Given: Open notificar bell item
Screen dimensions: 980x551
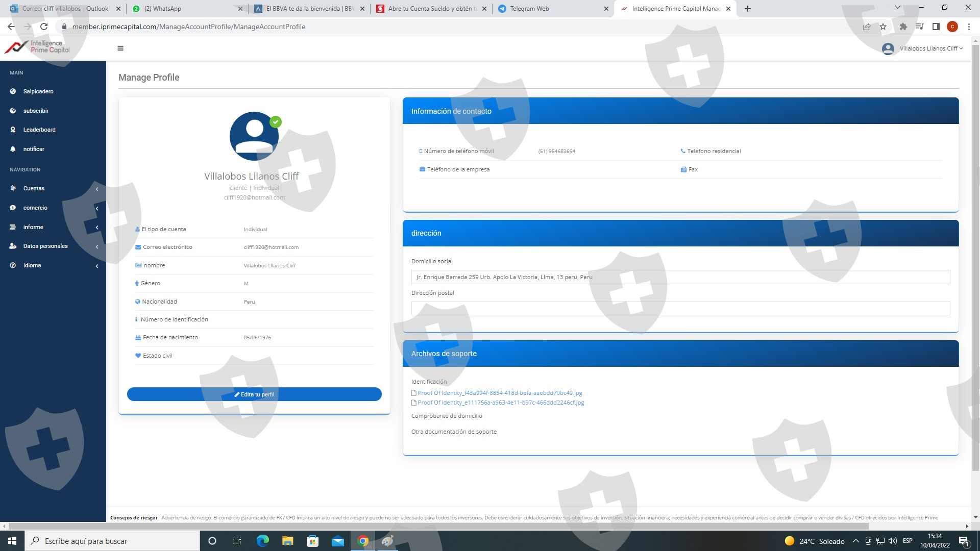Looking at the screenshot, I should pos(34,149).
